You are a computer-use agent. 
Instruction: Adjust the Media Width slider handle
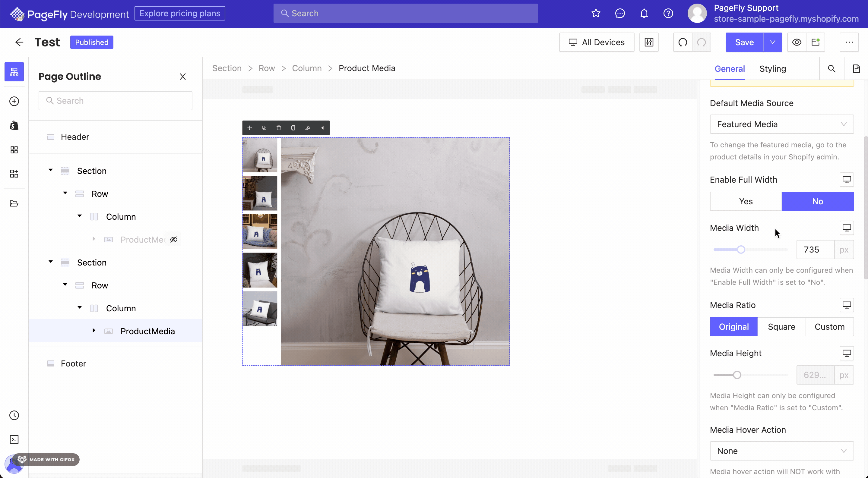pyautogui.click(x=741, y=250)
